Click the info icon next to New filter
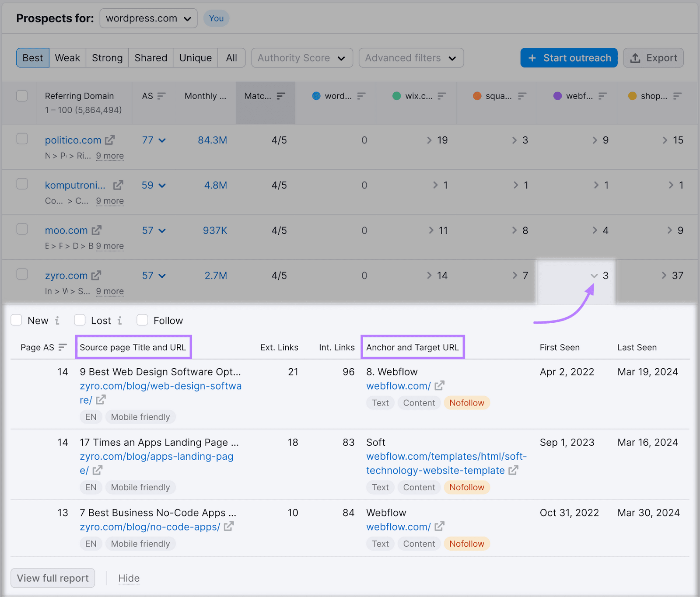The width and height of the screenshot is (700, 597). [x=57, y=320]
